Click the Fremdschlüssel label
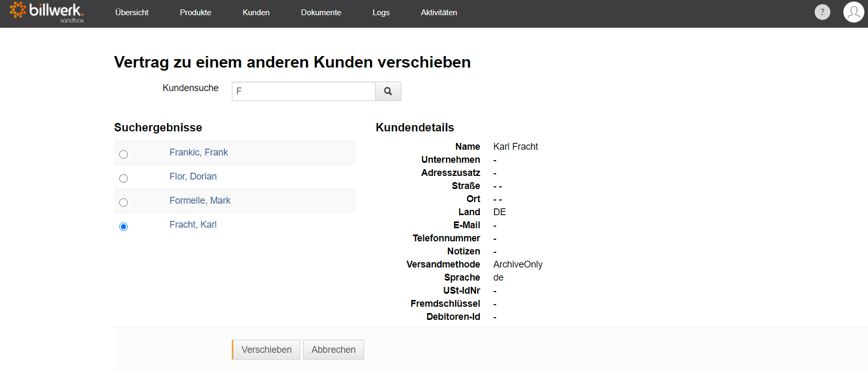The width and height of the screenshot is (868, 379). [445, 304]
